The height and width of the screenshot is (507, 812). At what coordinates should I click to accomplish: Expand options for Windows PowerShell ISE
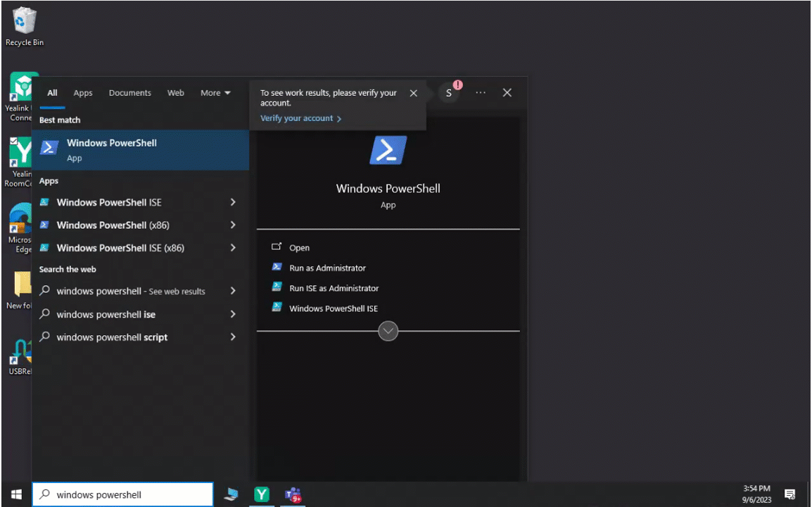[233, 202]
